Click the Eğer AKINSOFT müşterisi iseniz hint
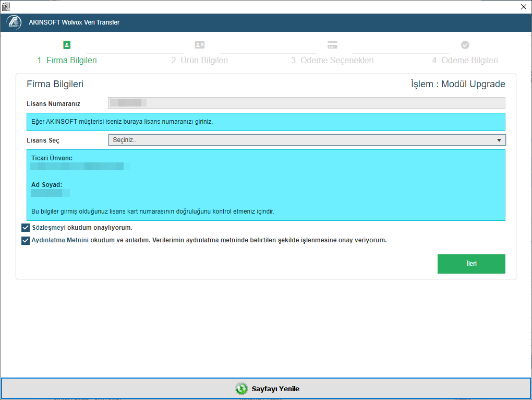 pyautogui.click(x=122, y=122)
